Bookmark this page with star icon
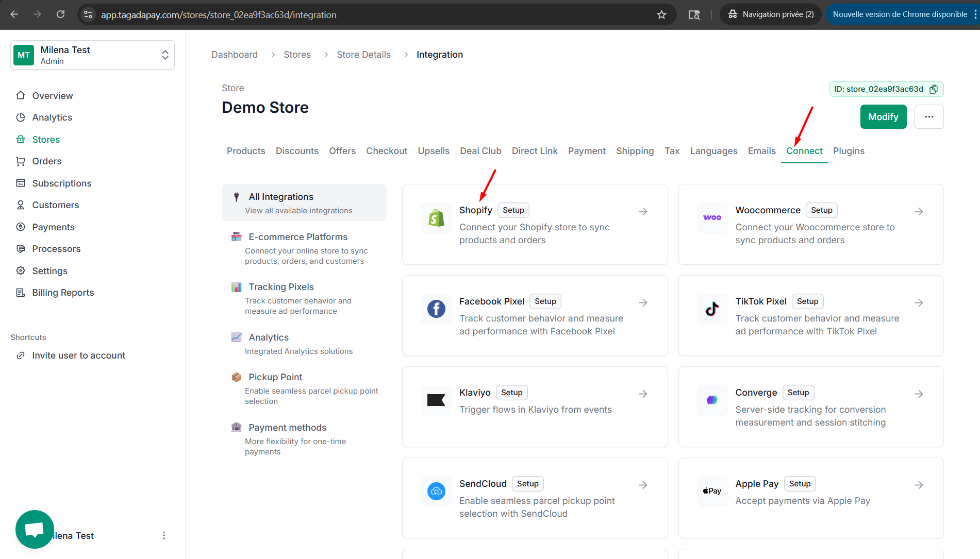The height and width of the screenshot is (559, 980). (x=661, y=15)
